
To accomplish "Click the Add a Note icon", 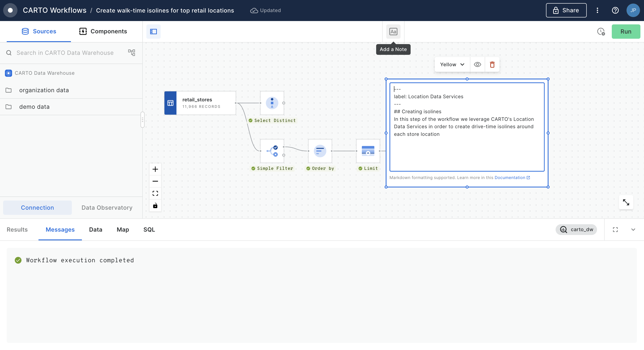I will [393, 32].
